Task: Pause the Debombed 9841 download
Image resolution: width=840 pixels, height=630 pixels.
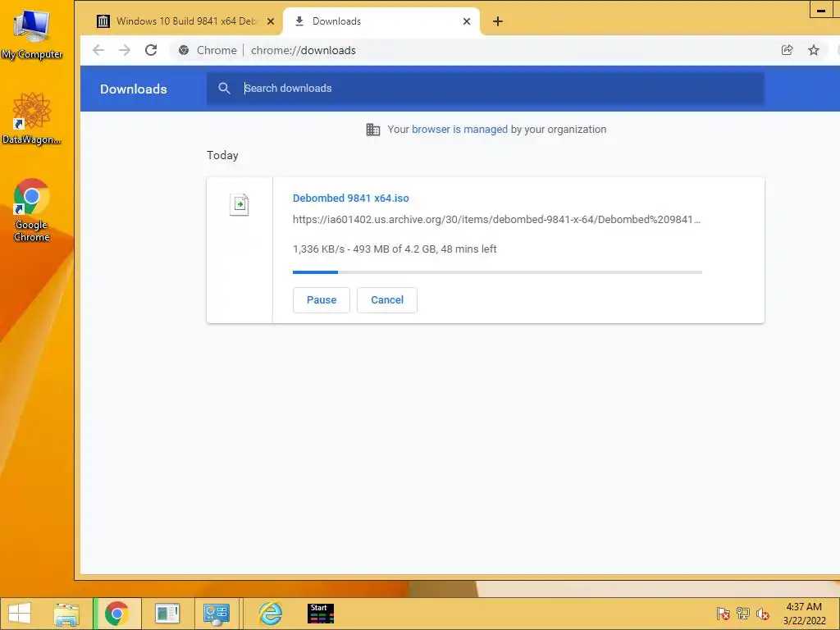Action: [322, 300]
